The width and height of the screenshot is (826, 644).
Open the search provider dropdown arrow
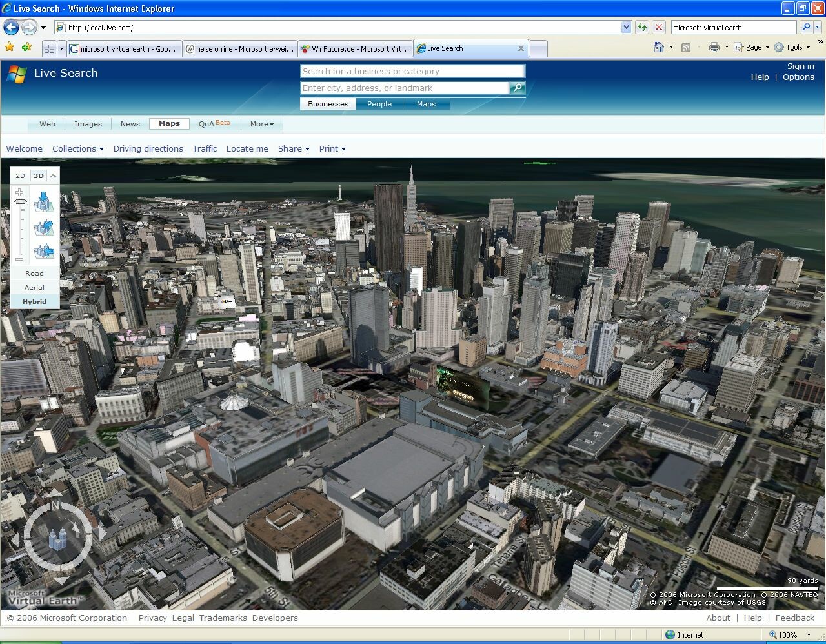tap(818, 27)
